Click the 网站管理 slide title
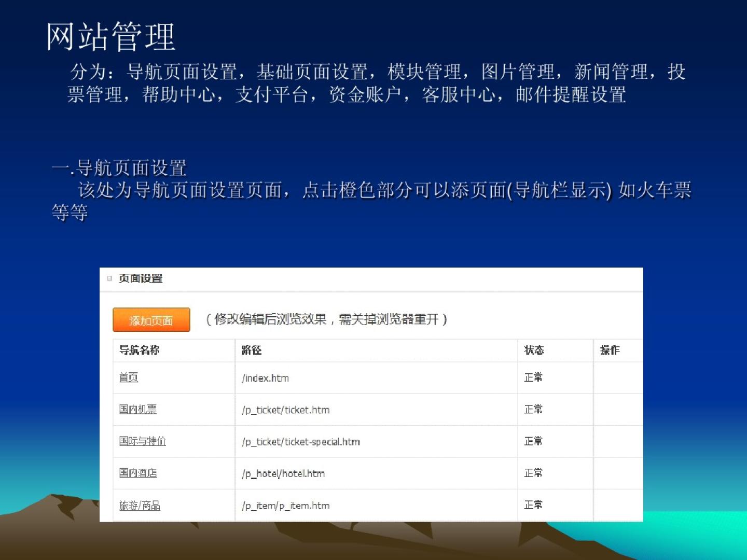The height and width of the screenshot is (560, 747). tap(111, 37)
